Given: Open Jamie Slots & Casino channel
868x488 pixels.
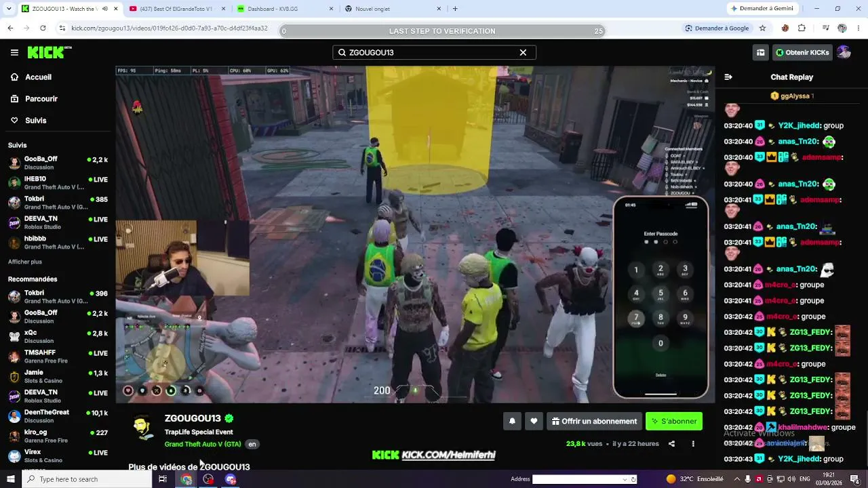Looking at the screenshot, I should click(x=58, y=376).
